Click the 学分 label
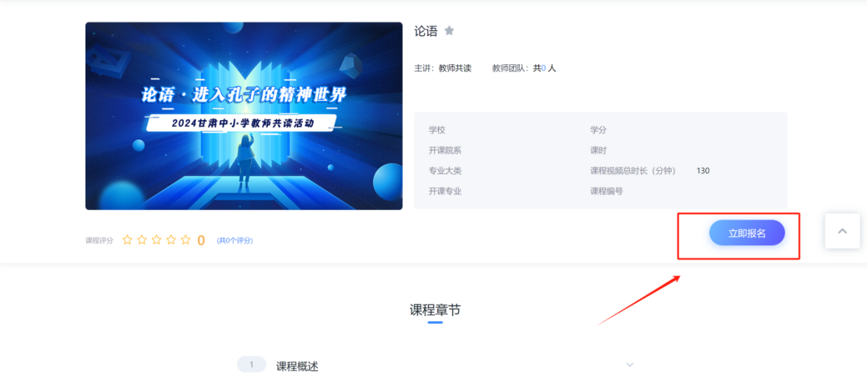Viewport: 868px width, 377px height. coord(599,130)
